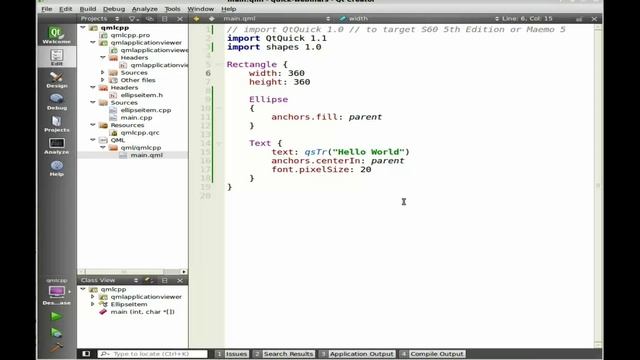Run the project with green arrow
Image resolution: width=640 pixels, height=360 pixels.
pyautogui.click(x=56, y=316)
